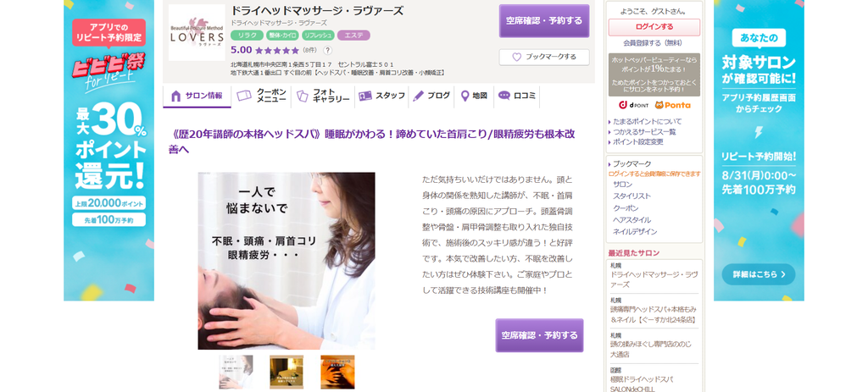
Task: Open ポイント設定変更 link
Action: click(637, 142)
